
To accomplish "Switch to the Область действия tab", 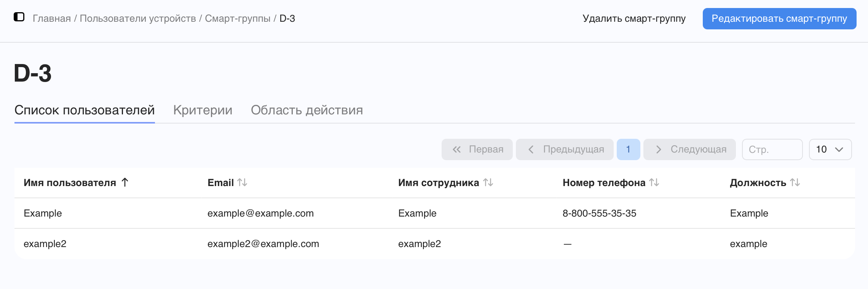I will tap(307, 110).
